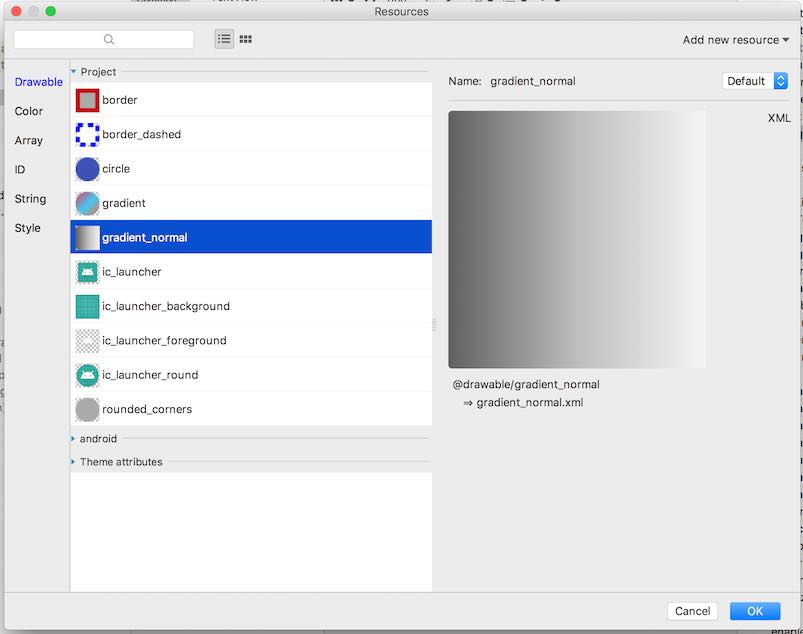803x634 pixels.
Task: Open the Color resource category
Action: coord(29,111)
